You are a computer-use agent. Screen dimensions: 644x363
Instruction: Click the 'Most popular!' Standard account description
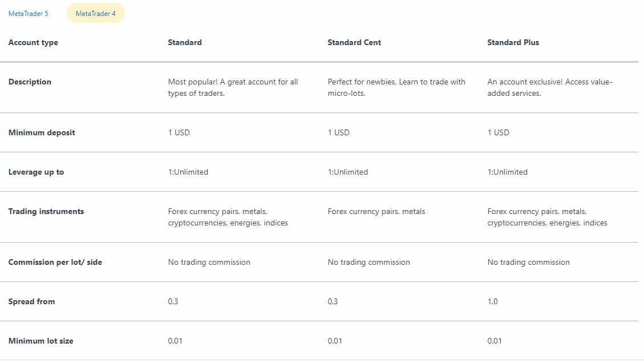tap(233, 87)
